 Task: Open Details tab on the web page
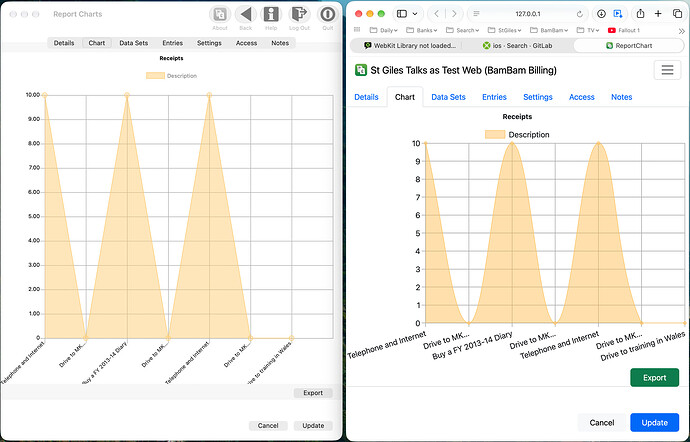pos(366,97)
